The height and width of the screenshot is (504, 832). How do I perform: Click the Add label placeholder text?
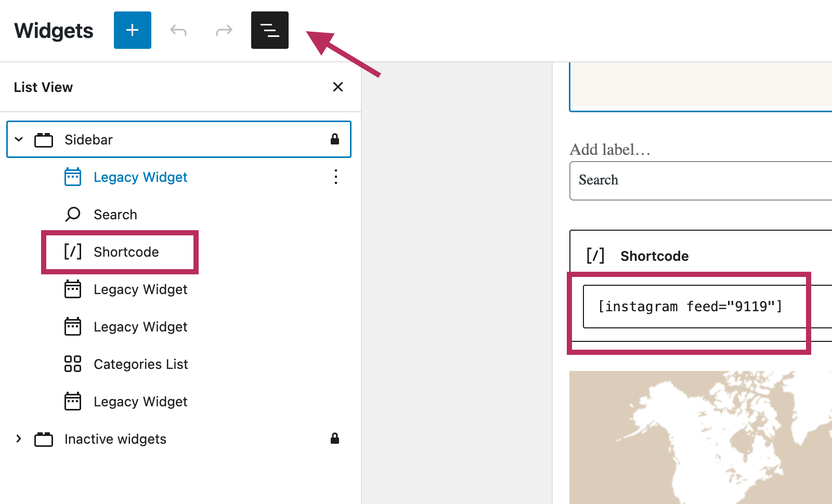click(610, 150)
